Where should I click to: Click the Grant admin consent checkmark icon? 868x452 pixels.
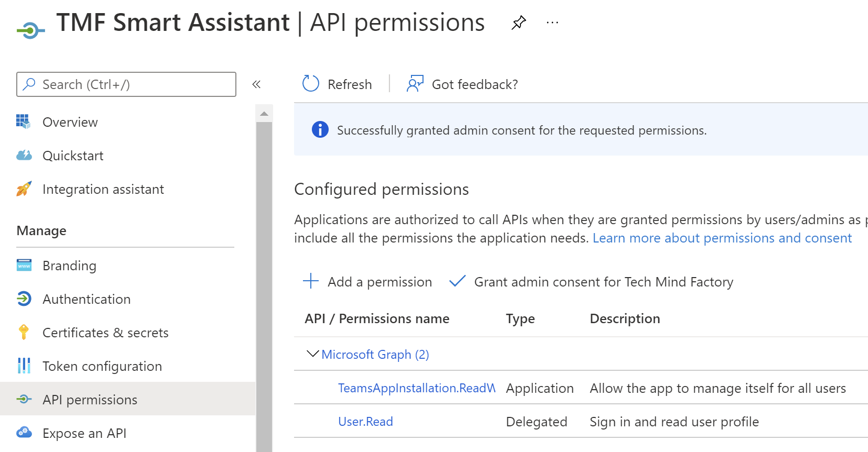tap(457, 281)
